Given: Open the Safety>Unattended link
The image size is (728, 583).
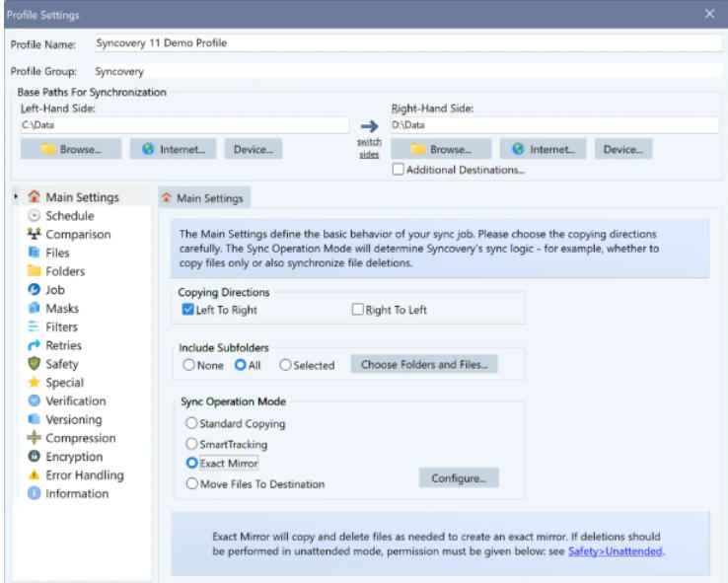Looking at the screenshot, I should tap(615, 551).
